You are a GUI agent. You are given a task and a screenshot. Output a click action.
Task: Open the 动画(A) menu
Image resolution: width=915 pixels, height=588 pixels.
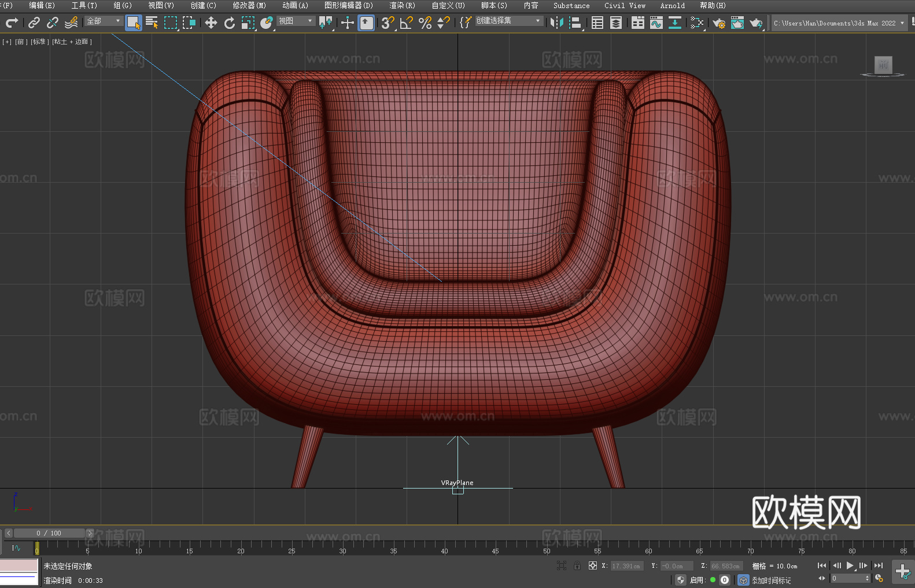pos(295,5)
